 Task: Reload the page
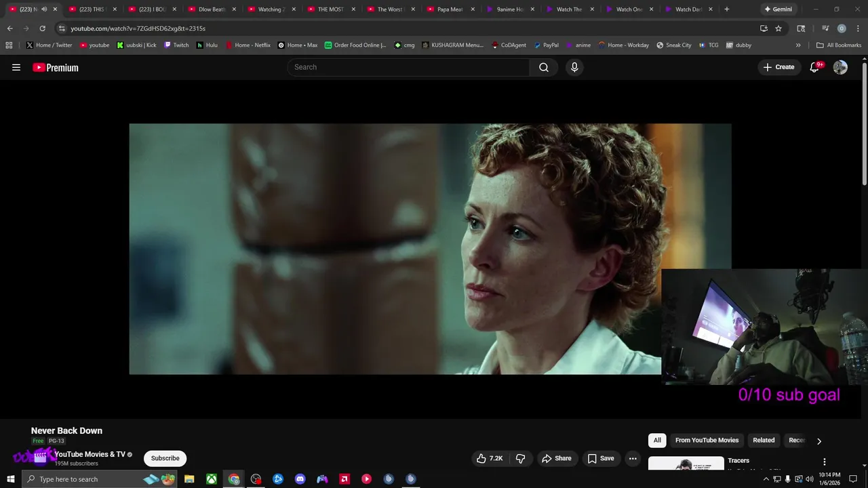click(42, 28)
